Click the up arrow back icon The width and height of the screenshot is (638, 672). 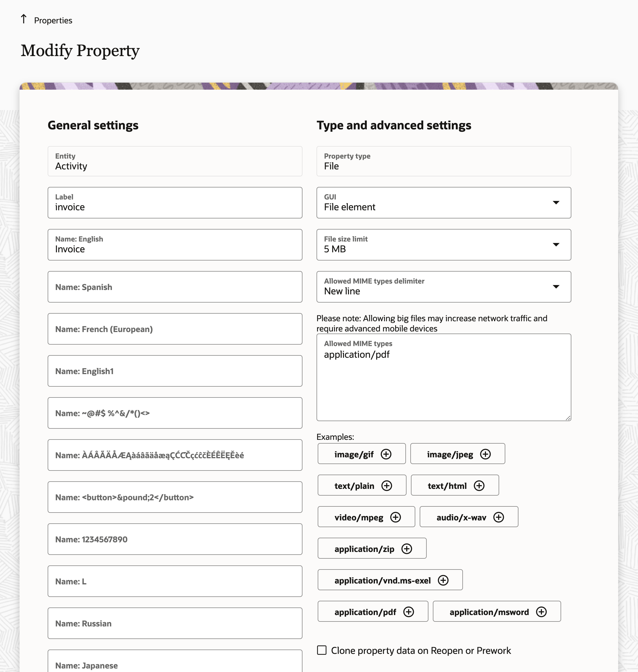click(23, 19)
